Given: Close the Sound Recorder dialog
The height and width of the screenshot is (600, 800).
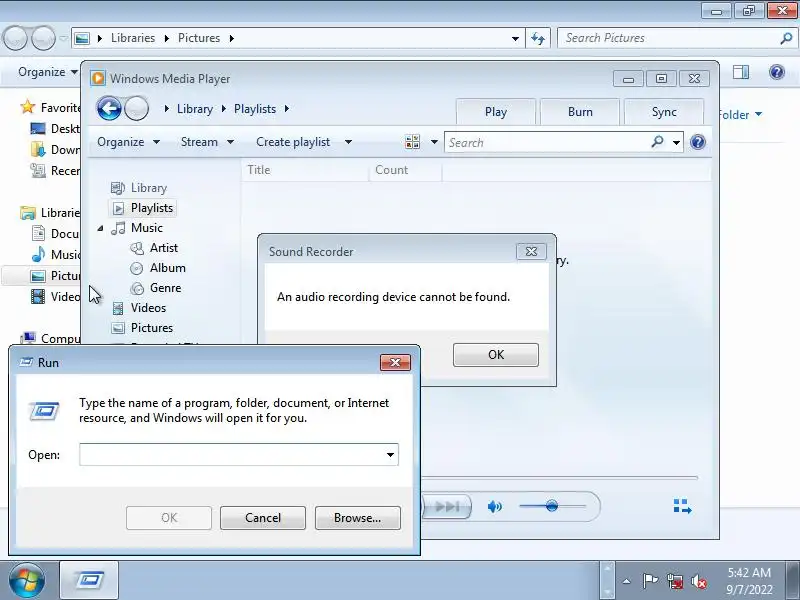Looking at the screenshot, I should point(531,252).
